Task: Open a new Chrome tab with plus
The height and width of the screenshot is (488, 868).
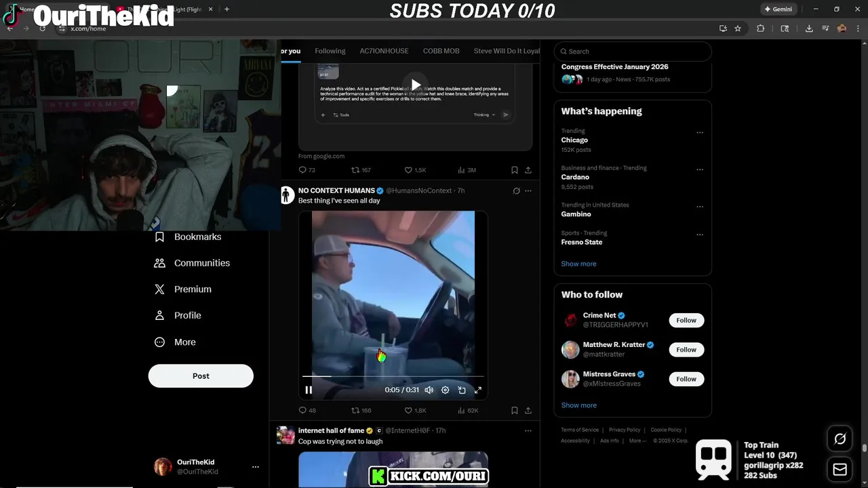Action: tap(226, 9)
